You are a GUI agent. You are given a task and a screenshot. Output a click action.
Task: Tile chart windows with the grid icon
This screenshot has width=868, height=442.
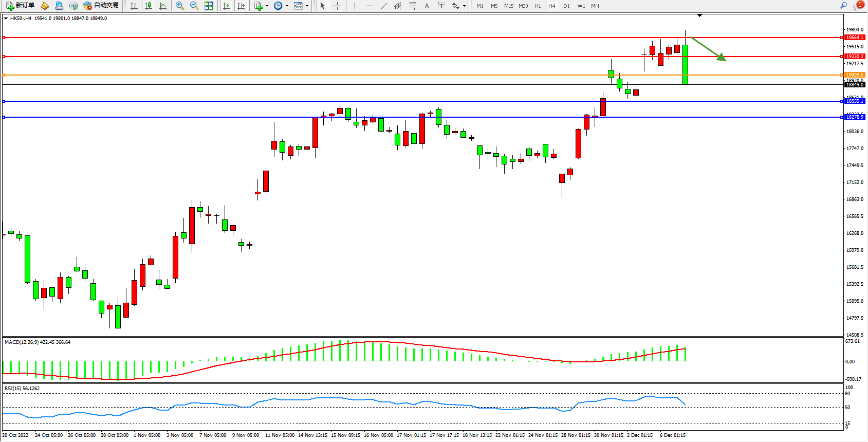[209, 6]
